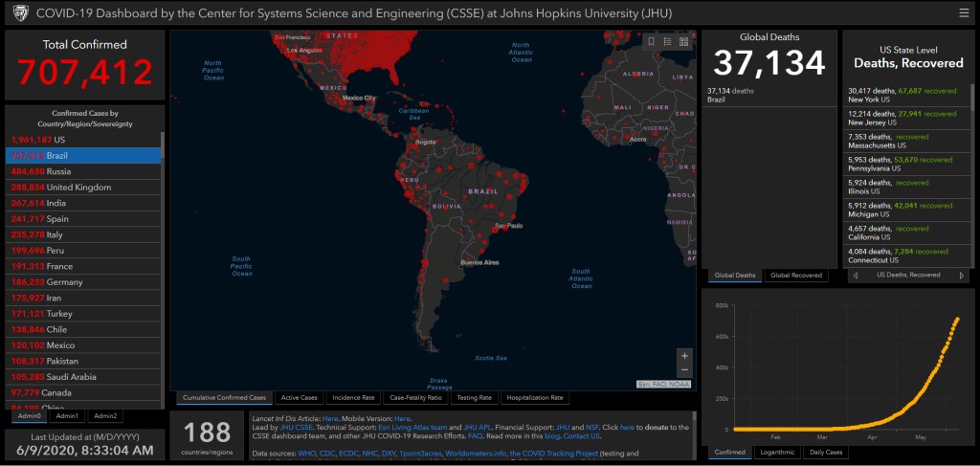This screenshot has height=466, width=980.
Task: Zoom out on the map
Action: coord(683,370)
